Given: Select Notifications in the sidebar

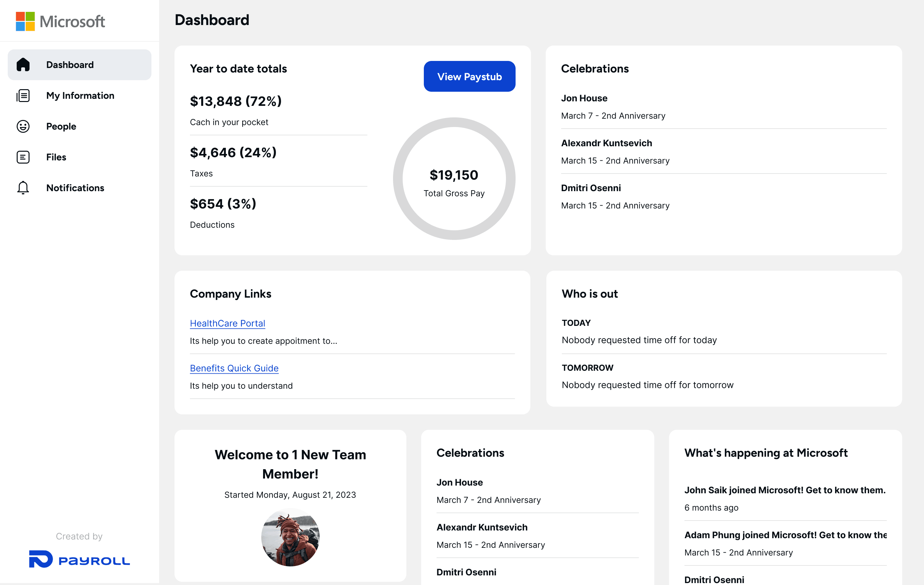Looking at the screenshot, I should point(75,188).
